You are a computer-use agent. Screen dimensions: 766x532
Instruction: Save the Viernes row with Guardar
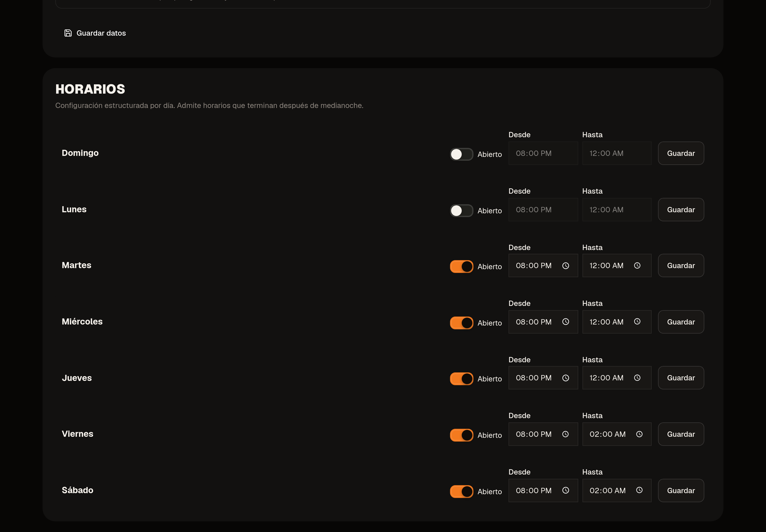(x=681, y=434)
